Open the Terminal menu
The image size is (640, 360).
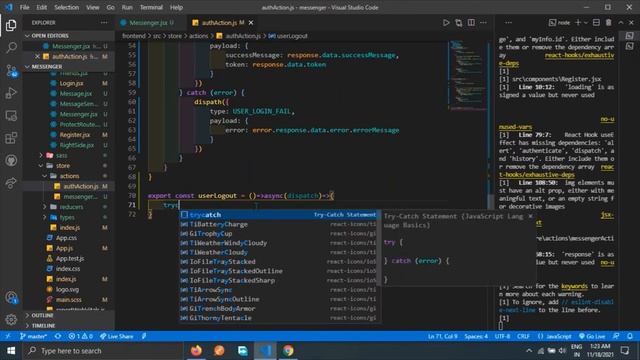click(151, 7)
